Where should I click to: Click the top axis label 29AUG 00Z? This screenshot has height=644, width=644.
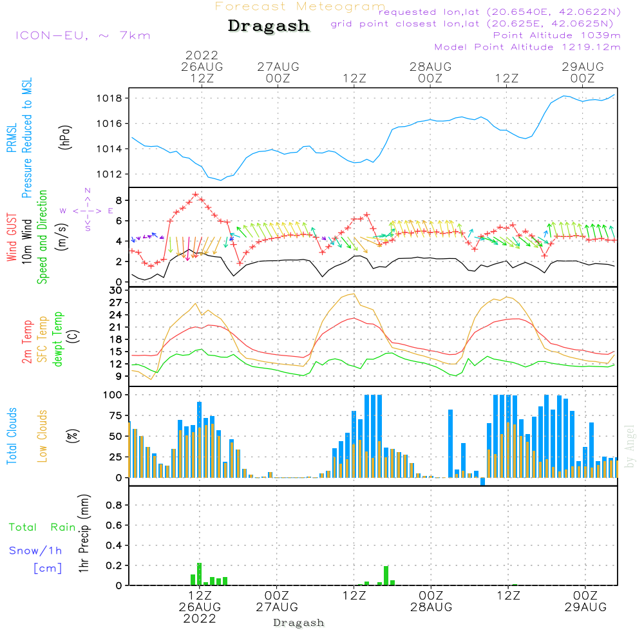click(x=583, y=72)
